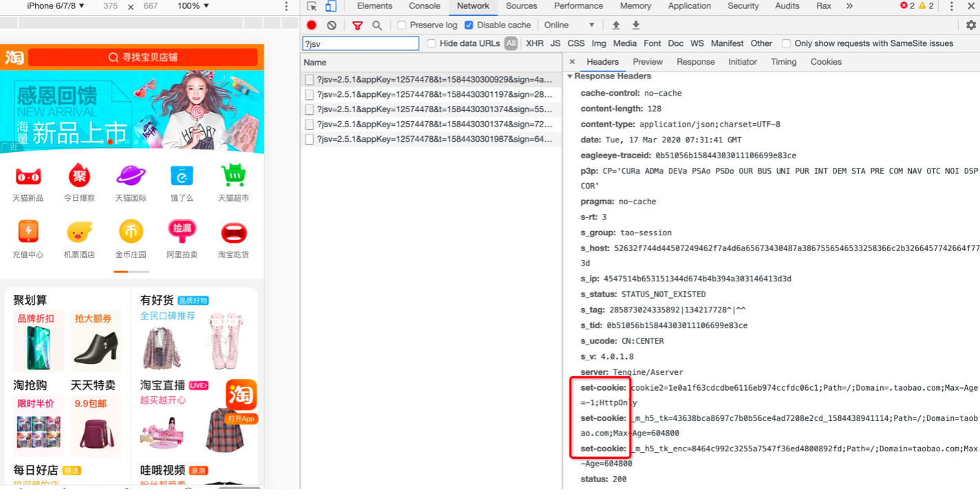The image size is (980, 496).
Task: Open iPhone 6/7/8 device dropdown
Action: [x=56, y=6]
